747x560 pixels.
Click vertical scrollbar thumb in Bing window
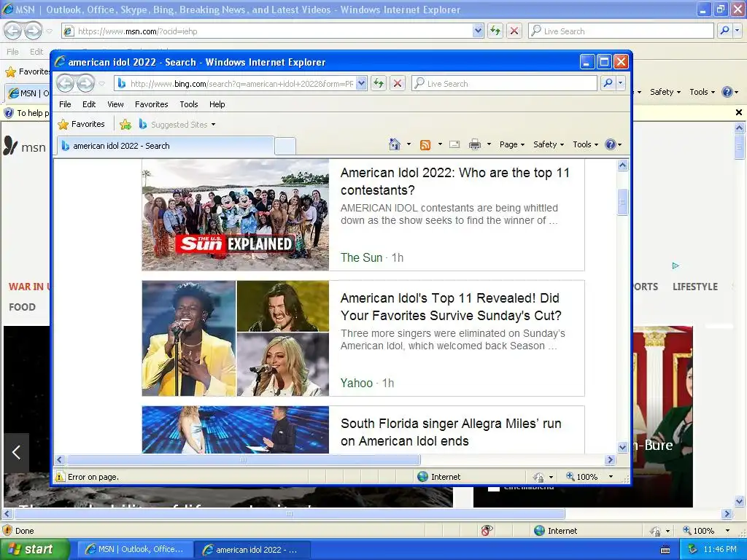click(x=622, y=203)
